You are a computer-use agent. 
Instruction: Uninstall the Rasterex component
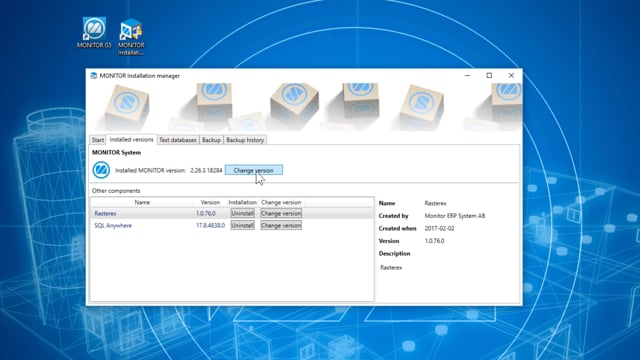point(242,213)
